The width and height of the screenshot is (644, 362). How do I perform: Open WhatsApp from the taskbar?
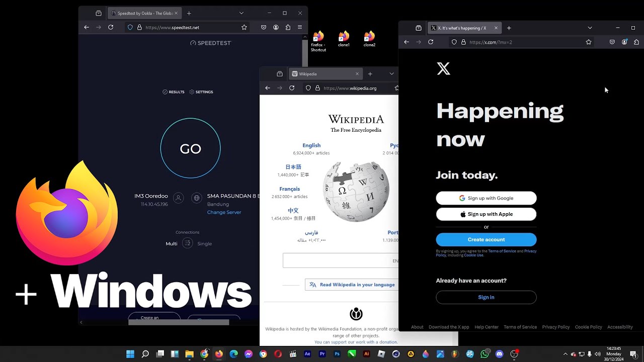pyautogui.click(x=485, y=354)
